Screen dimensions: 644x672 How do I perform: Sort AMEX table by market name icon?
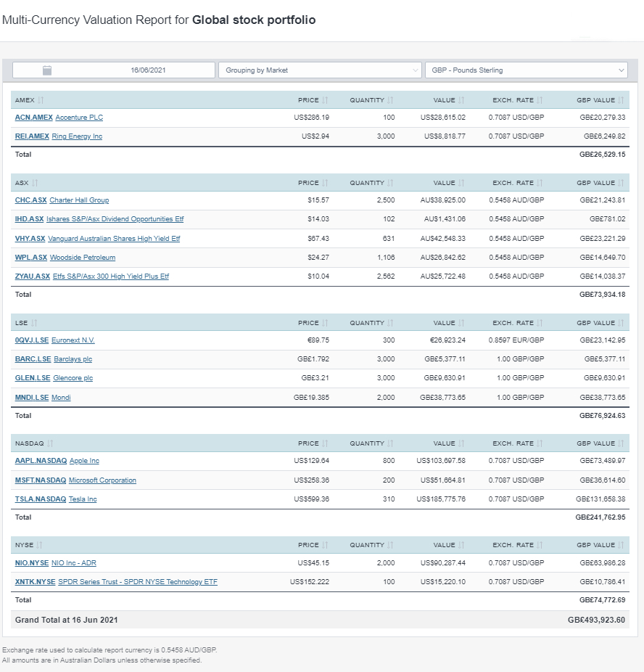(41, 100)
